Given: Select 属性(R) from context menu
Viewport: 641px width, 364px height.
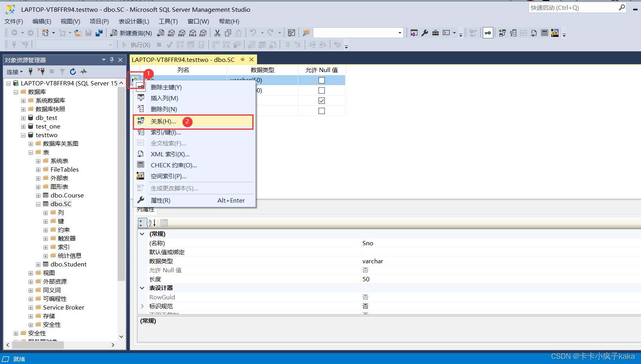Looking at the screenshot, I should [x=194, y=201].
